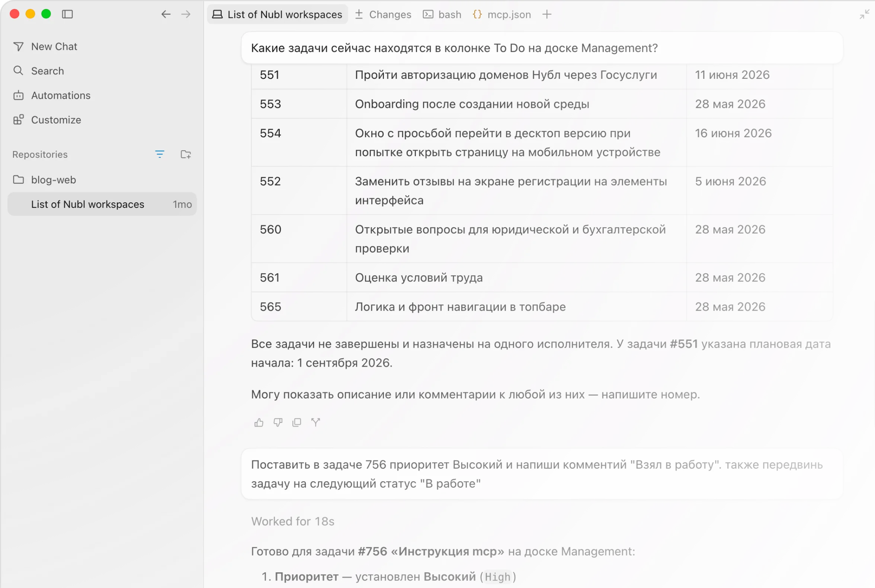The width and height of the screenshot is (875, 588).
Task: Switch to the mcp.json tab
Action: tap(502, 14)
